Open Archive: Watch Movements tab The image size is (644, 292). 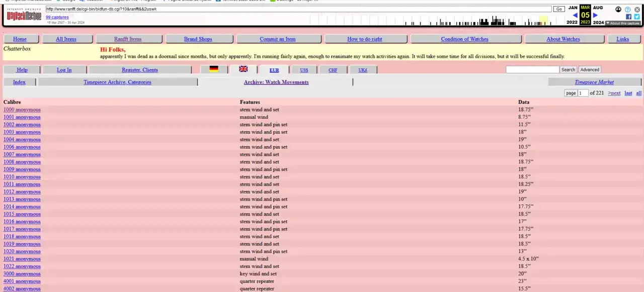pyautogui.click(x=276, y=82)
